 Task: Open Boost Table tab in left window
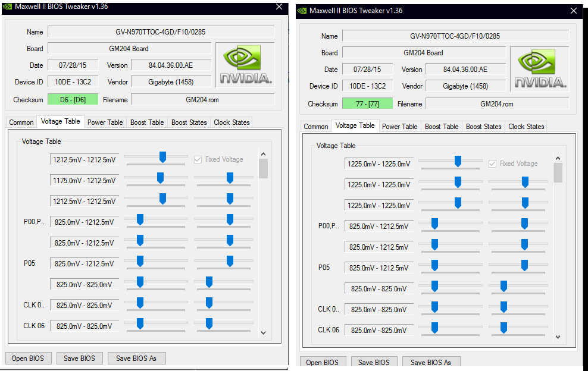[147, 122]
